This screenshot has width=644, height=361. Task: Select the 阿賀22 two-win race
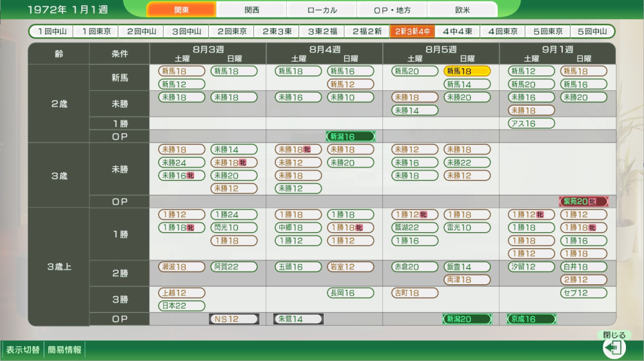234,266
